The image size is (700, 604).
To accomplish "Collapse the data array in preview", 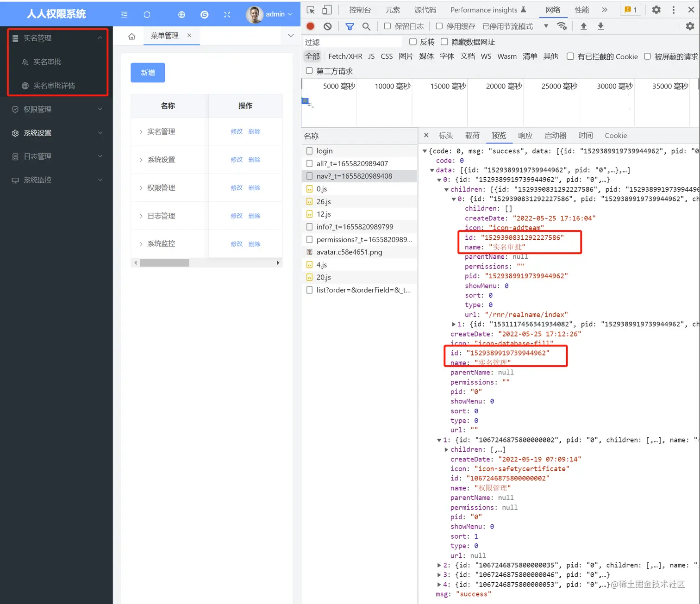I will 432,170.
